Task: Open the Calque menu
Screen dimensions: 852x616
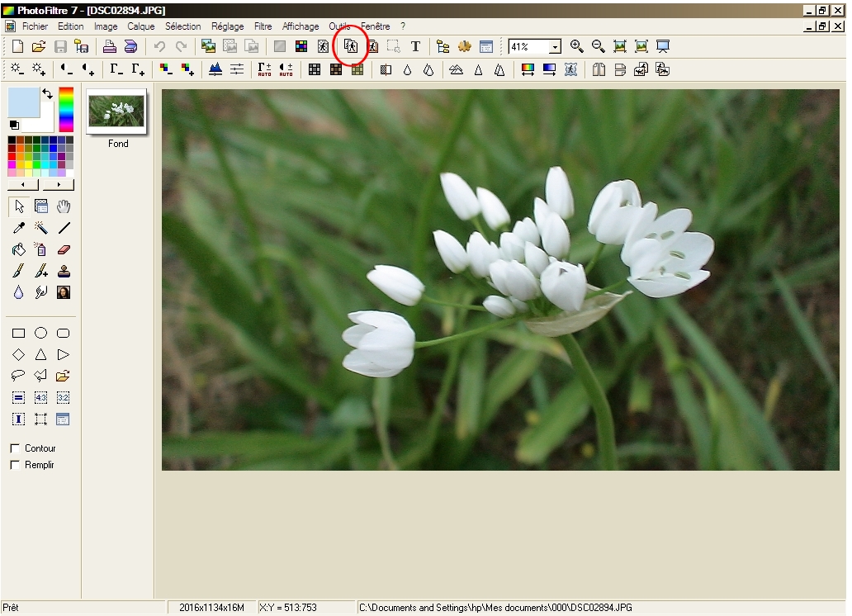Action: click(x=141, y=26)
